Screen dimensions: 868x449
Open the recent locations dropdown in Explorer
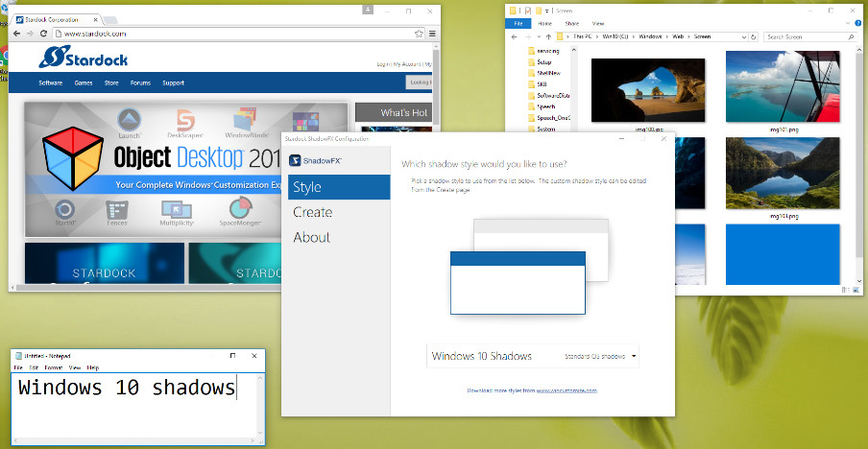(x=538, y=37)
